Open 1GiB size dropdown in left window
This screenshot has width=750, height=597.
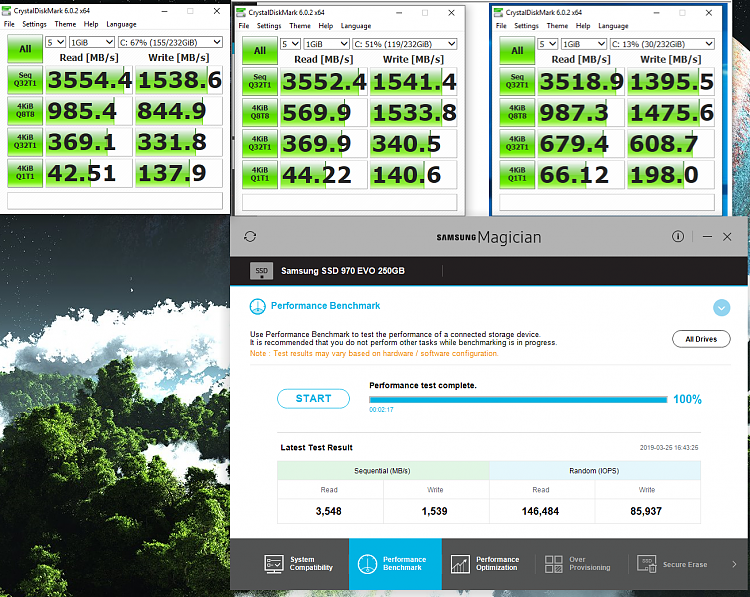(x=92, y=42)
